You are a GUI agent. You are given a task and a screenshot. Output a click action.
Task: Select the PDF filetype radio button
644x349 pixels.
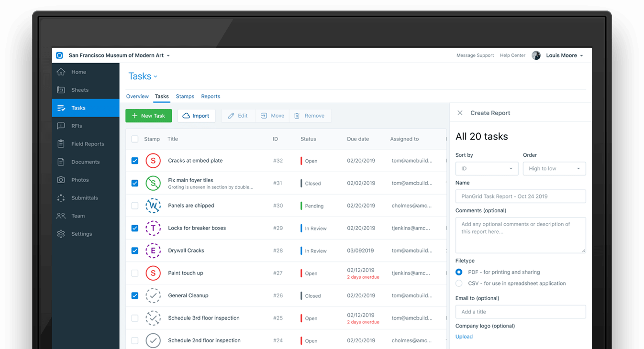click(459, 272)
